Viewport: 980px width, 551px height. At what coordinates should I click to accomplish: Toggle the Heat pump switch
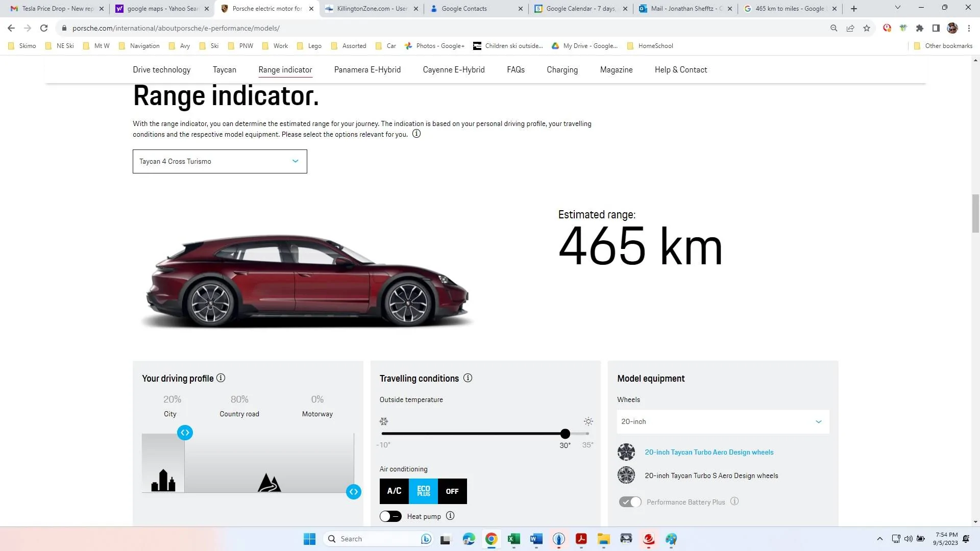[390, 516]
